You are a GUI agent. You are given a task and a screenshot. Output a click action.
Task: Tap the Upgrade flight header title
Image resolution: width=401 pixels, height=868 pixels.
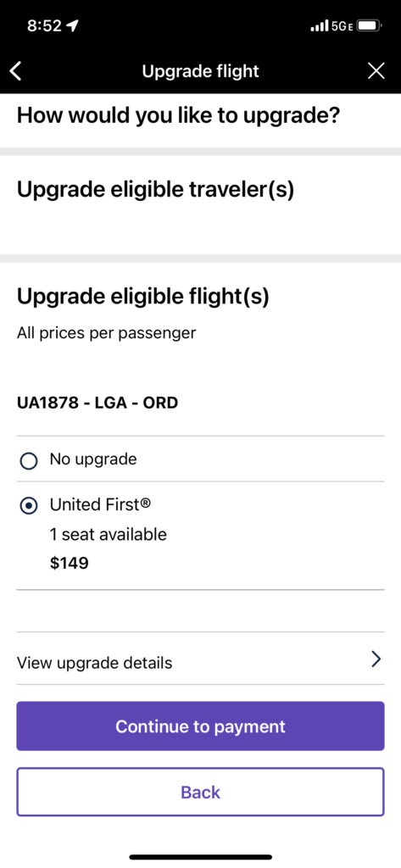(x=200, y=71)
